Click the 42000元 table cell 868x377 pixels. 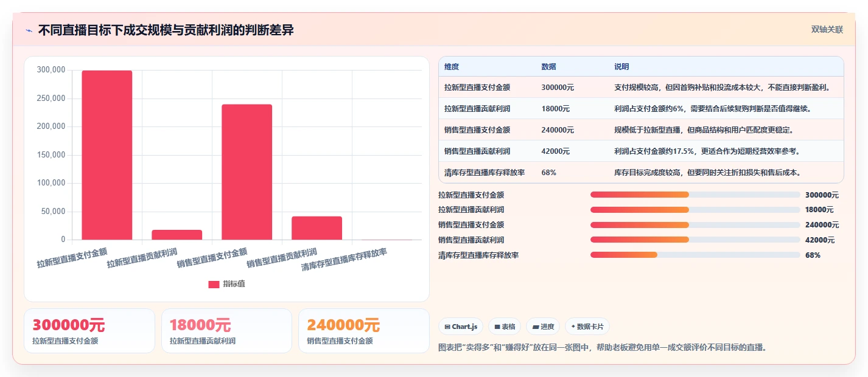[x=556, y=151]
